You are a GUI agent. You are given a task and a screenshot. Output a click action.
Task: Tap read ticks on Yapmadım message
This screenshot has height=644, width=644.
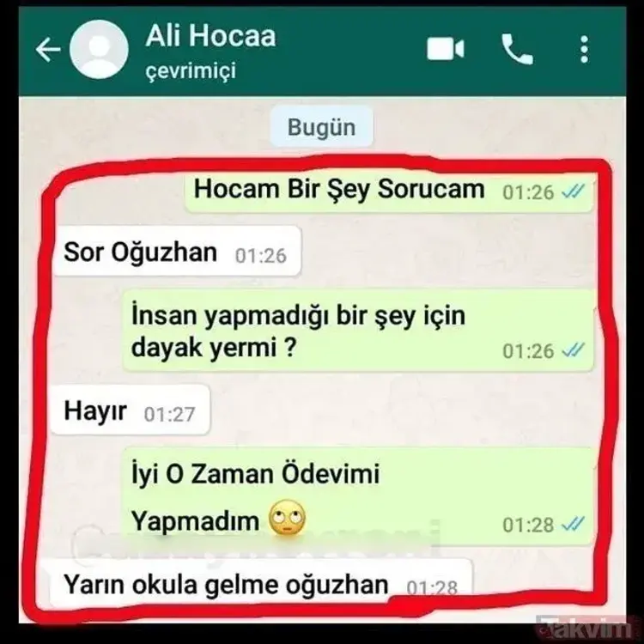pyautogui.click(x=573, y=524)
